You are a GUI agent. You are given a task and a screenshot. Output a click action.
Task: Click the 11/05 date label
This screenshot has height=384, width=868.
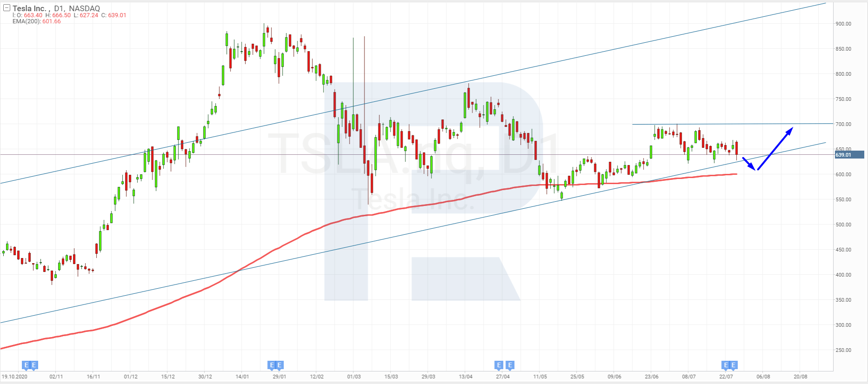[x=540, y=377]
